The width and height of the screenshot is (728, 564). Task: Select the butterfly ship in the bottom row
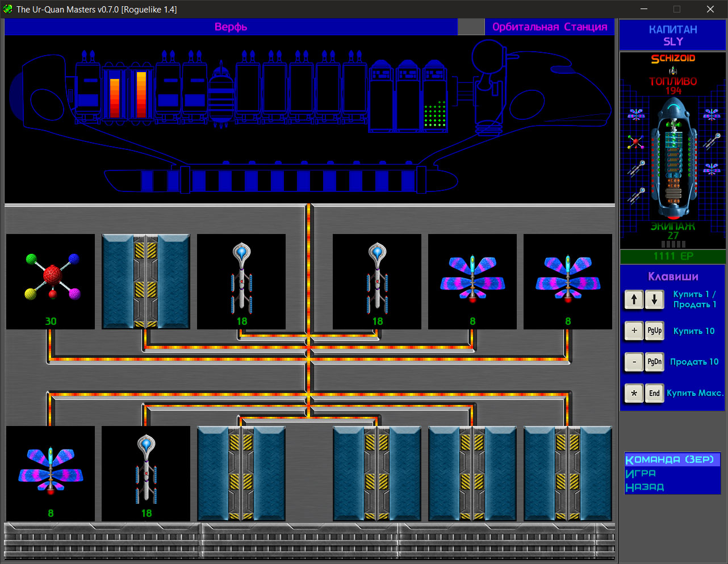[51, 474]
